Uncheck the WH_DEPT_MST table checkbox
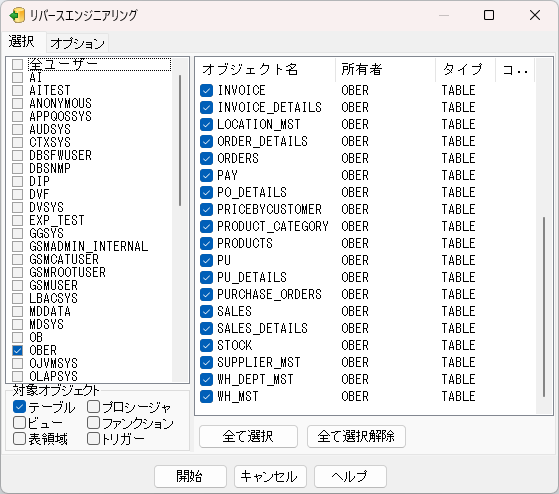The image size is (559, 494). (206, 380)
